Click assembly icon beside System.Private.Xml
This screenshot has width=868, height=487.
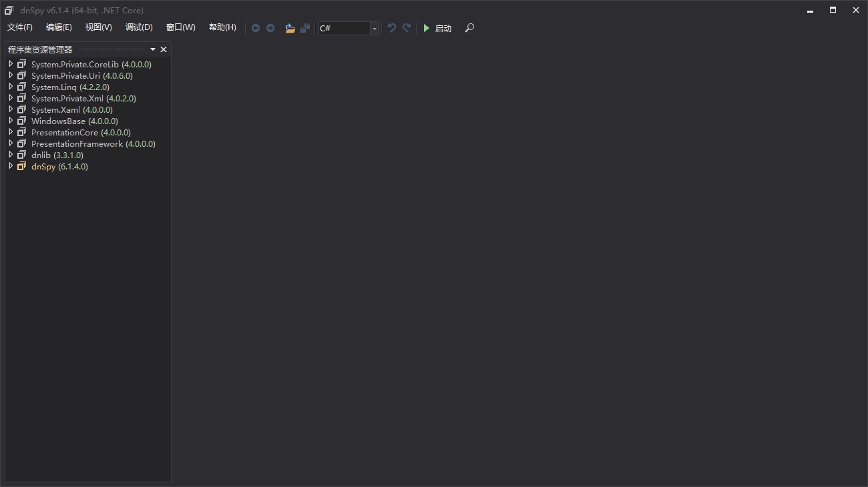click(22, 98)
